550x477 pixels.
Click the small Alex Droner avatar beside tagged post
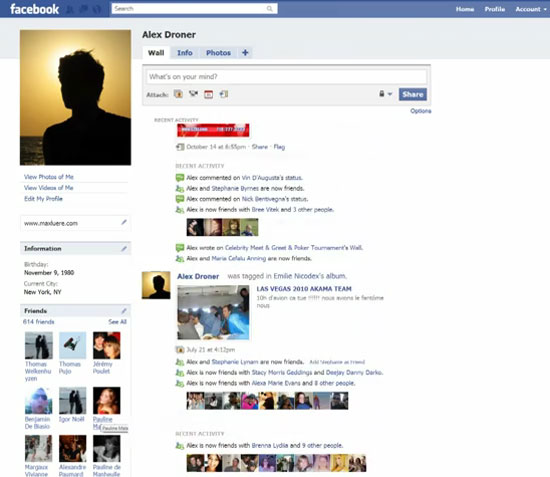[156, 285]
